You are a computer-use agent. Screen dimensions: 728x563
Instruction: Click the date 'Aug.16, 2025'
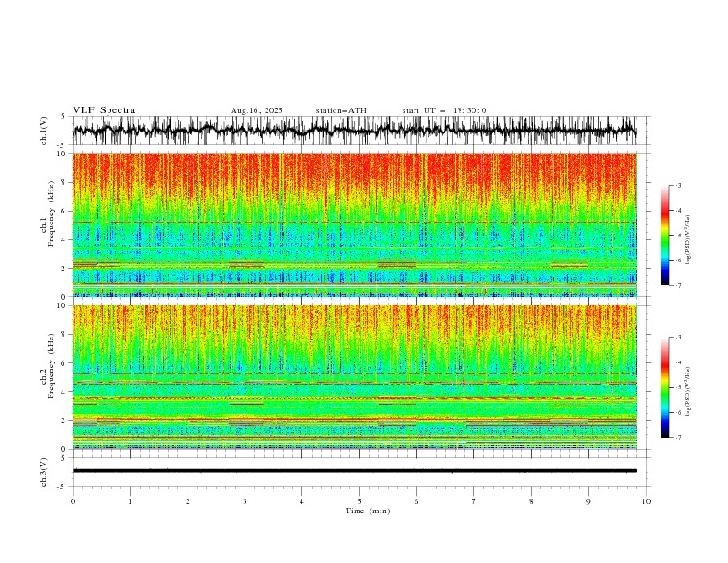[x=256, y=110]
